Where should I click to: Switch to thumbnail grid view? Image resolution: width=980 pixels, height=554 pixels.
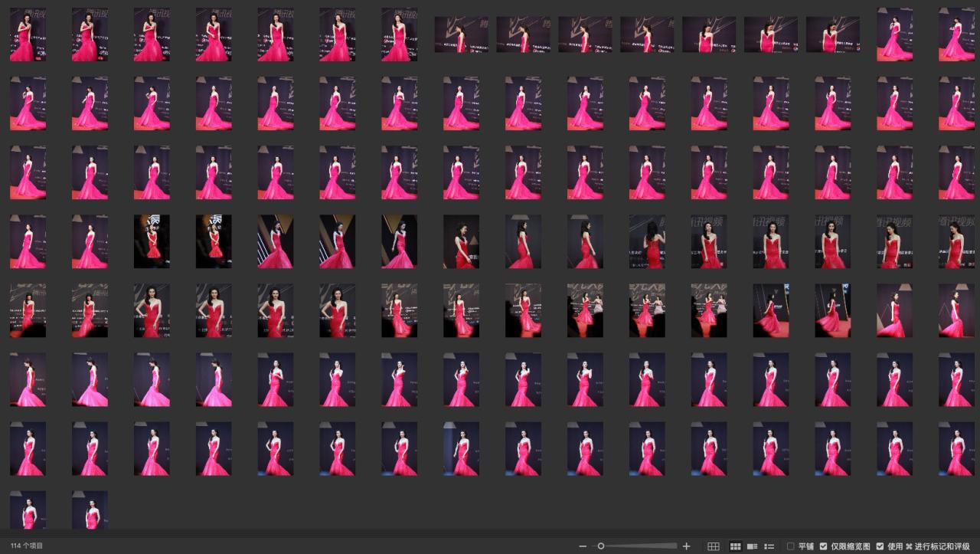tap(735, 546)
